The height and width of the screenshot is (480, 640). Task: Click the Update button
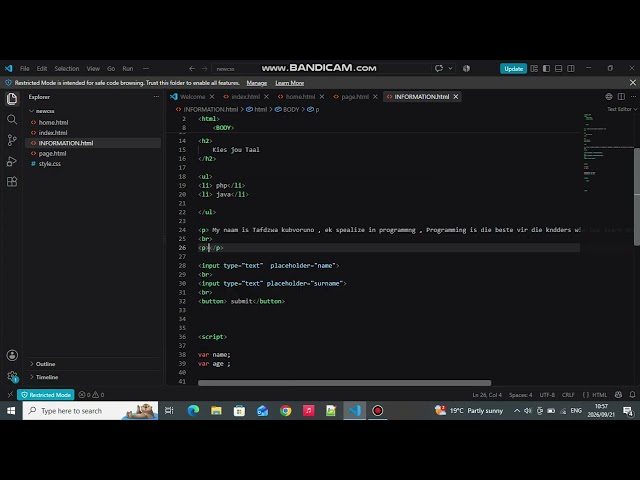pos(513,69)
